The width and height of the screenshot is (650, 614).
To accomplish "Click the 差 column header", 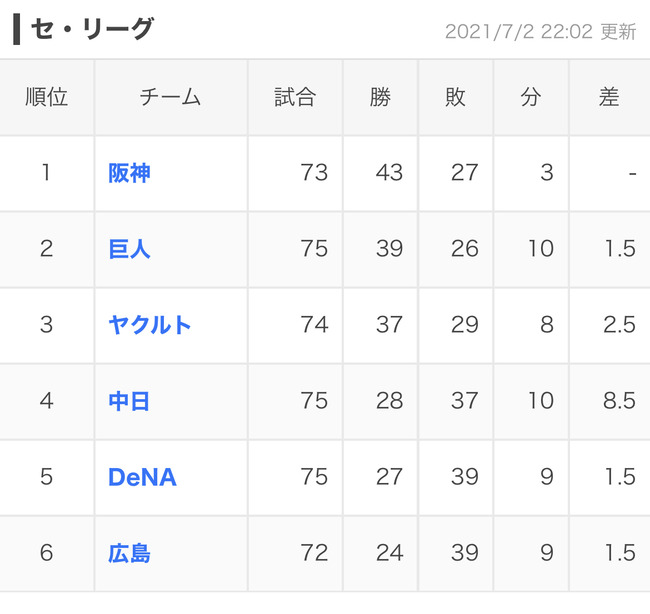I will point(609,97).
